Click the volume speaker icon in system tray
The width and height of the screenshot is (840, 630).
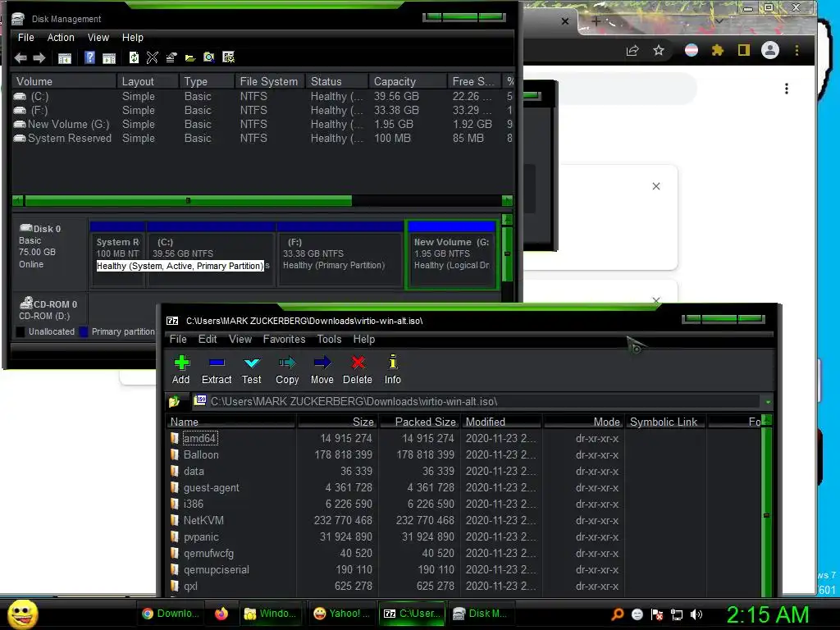point(696,614)
